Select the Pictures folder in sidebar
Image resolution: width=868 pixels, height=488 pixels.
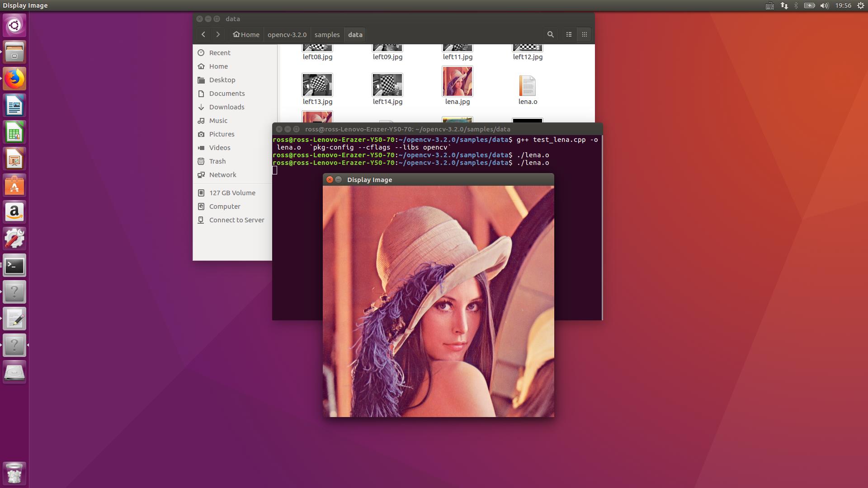(221, 134)
